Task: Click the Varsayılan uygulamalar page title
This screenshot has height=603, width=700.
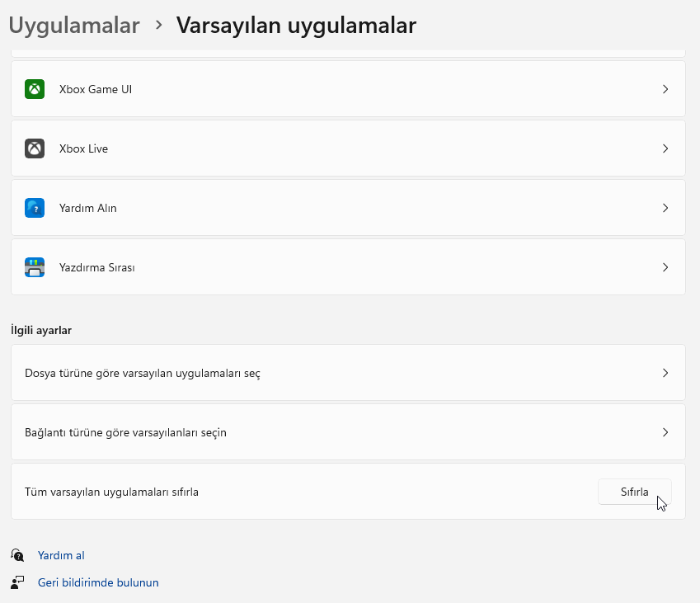Action: pos(294,25)
